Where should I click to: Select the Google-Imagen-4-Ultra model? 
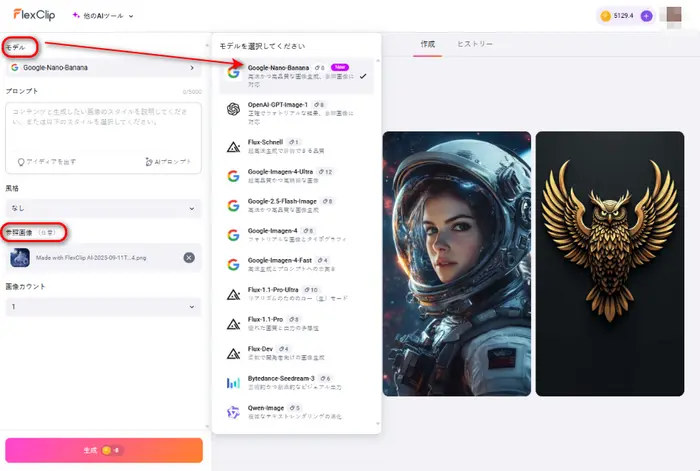(296, 175)
